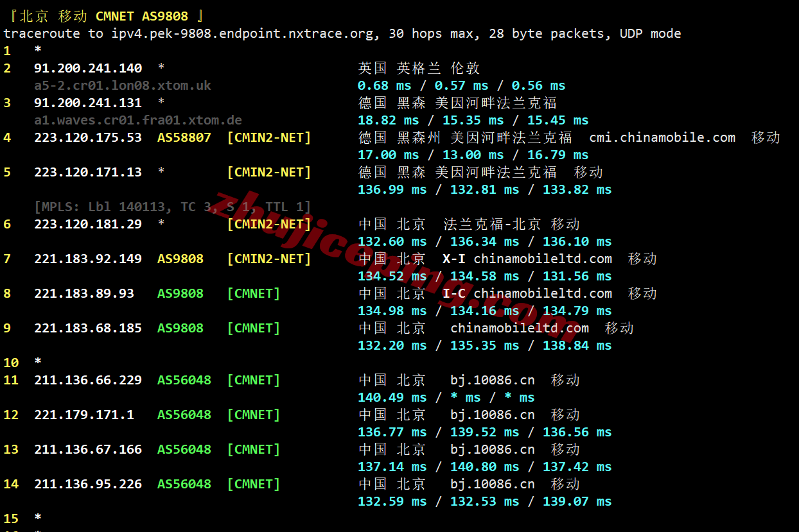
Task: Click hostname a1.waves.cr01.fra01.xtom.de
Action: (x=138, y=120)
